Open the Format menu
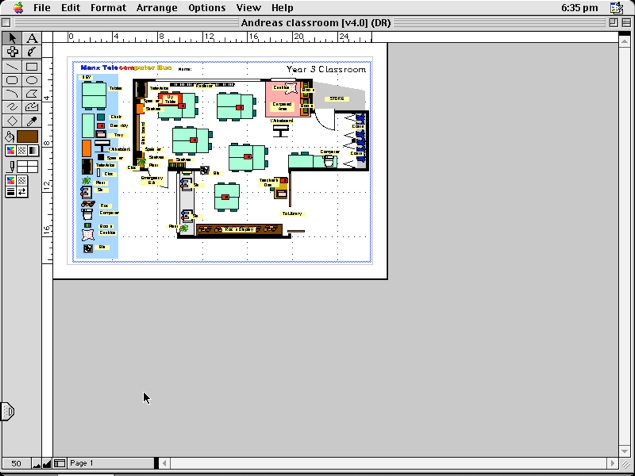 click(x=108, y=7)
